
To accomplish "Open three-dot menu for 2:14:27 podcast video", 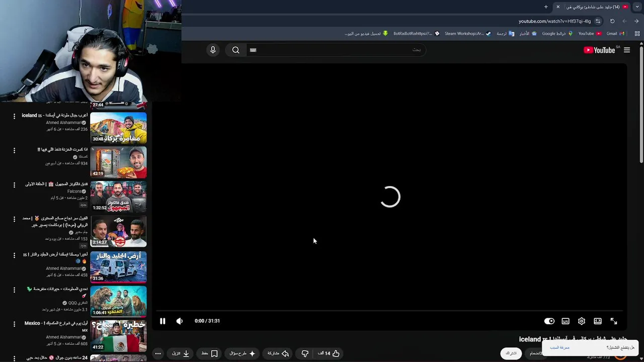I will 14,219.
